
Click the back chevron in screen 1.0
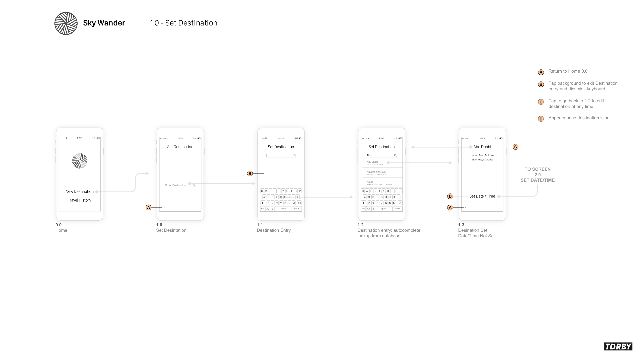point(165,207)
